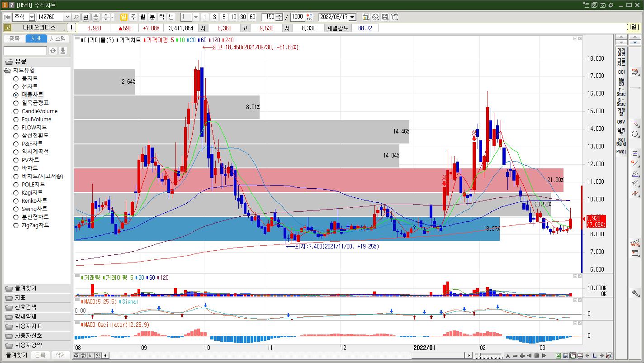Switch to the 종목 tab
Viewport: 644px width, 363px height.
click(x=14, y=39)
